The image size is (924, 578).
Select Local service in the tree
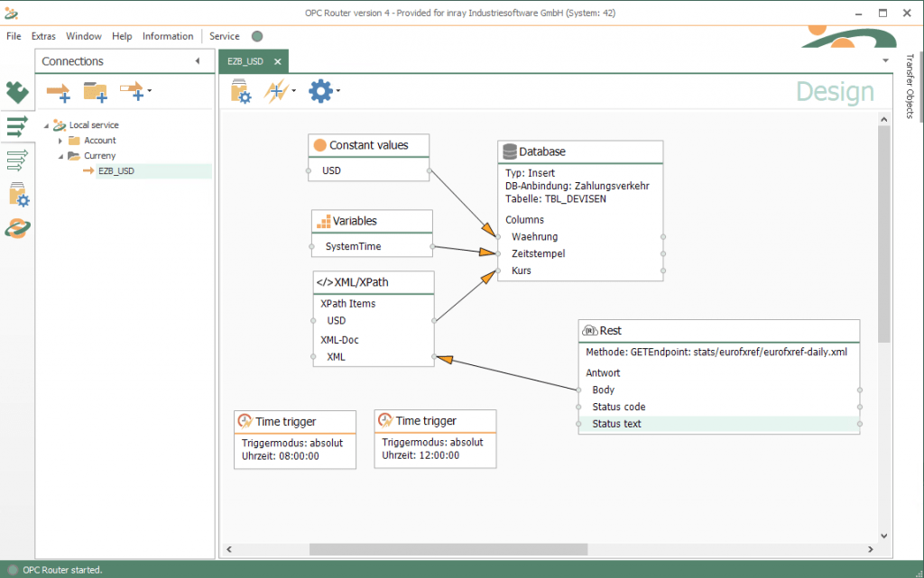tap(94, 124)
